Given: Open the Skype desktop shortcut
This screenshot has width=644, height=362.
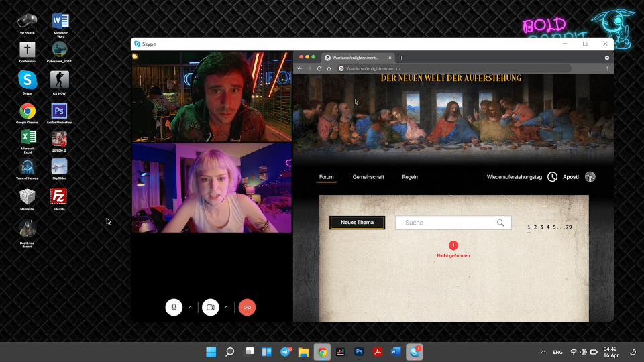Looking at the screenshot, I should (27, 82).
